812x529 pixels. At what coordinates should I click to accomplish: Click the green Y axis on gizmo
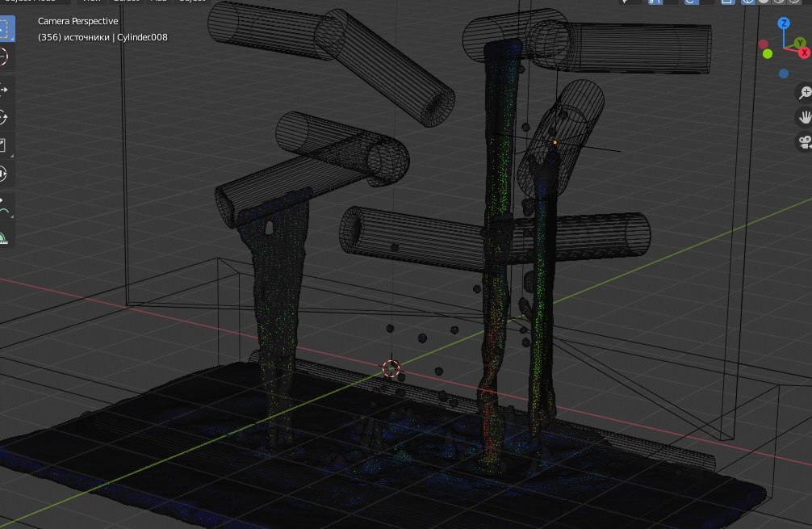click(800, 43)
